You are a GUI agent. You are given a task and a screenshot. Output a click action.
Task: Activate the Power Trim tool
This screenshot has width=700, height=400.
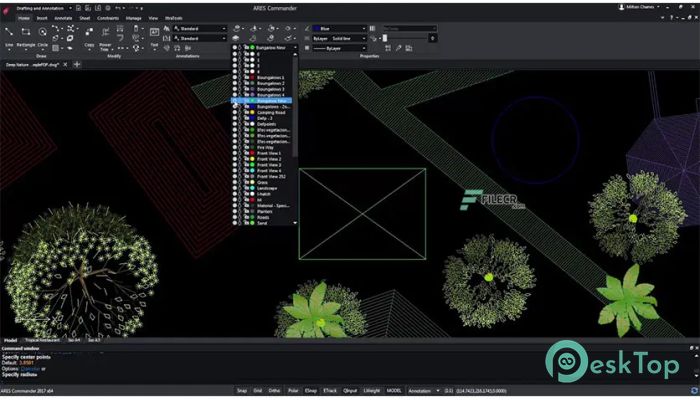105,32
